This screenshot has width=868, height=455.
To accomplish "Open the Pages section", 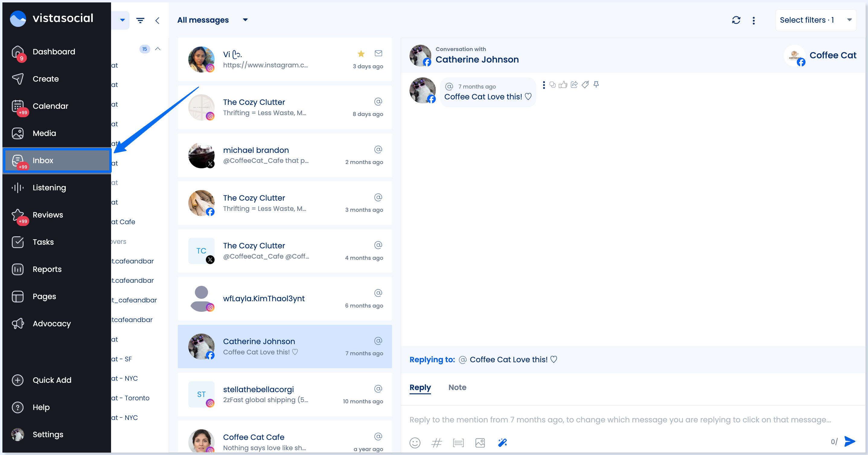I will click(x=56, y=296).
